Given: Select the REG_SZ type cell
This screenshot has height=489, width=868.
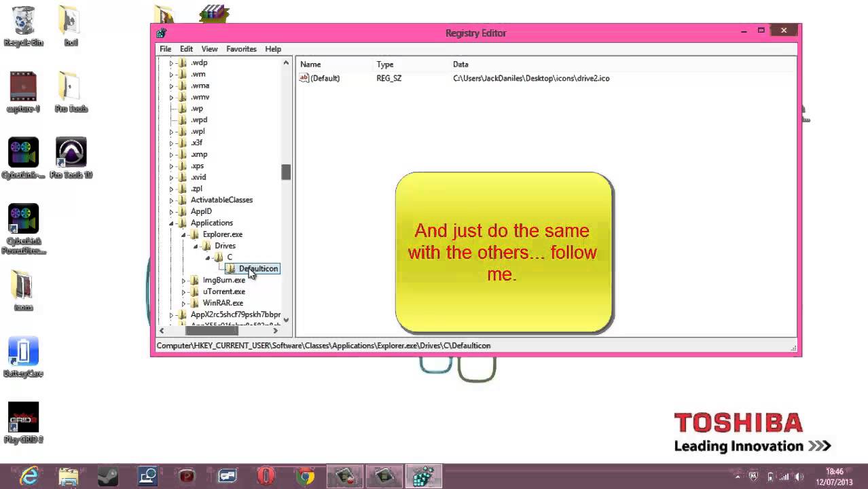Looking at the screenshot, I should (389, 78).
